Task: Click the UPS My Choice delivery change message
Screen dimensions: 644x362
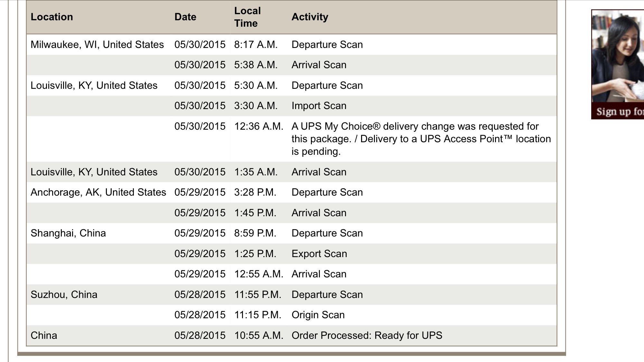Action: [421, 139]
